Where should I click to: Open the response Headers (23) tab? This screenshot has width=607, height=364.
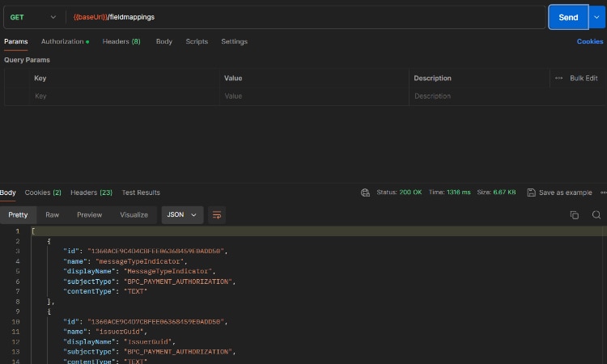pos(91,193)
